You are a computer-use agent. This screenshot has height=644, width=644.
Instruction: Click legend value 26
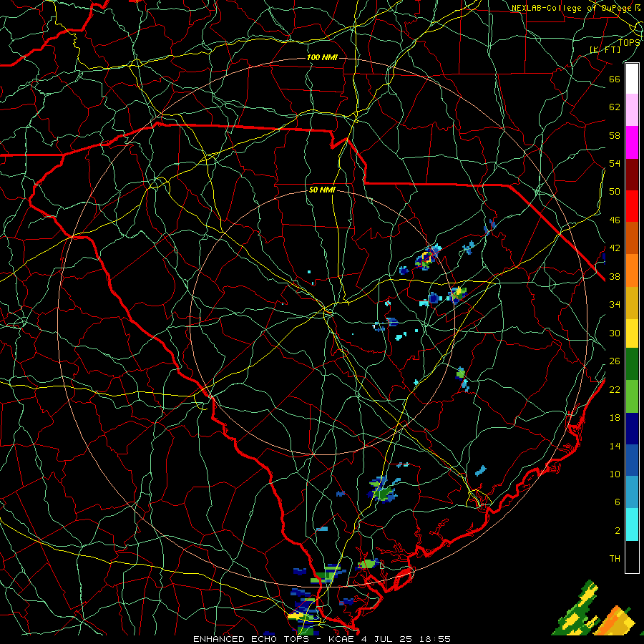[615, 361]
